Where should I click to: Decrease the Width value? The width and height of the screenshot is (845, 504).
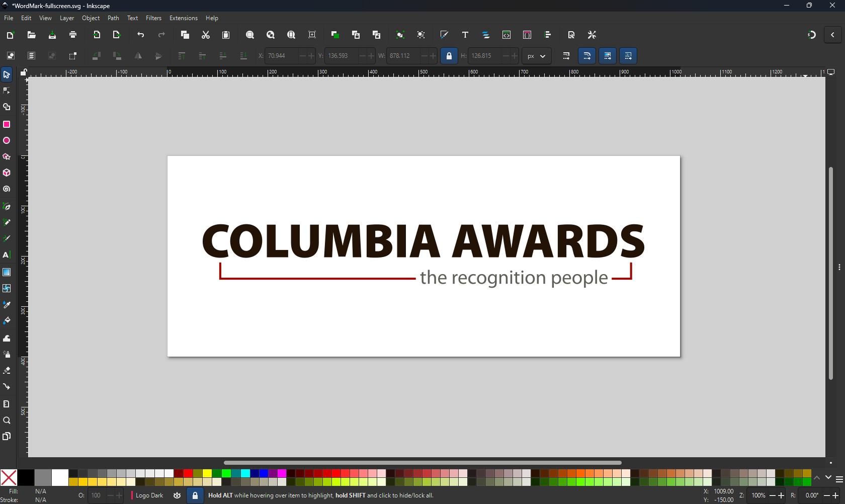pyautogui.click(x=425, y=56)
